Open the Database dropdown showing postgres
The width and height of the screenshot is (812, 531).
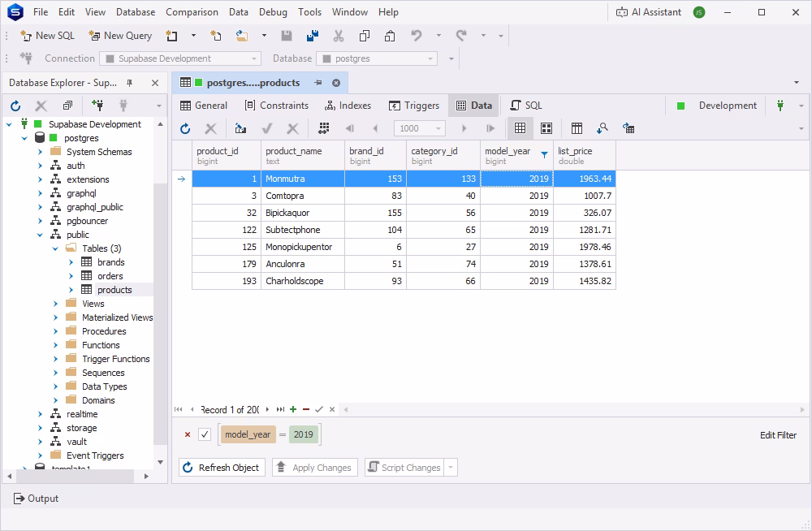377,58
